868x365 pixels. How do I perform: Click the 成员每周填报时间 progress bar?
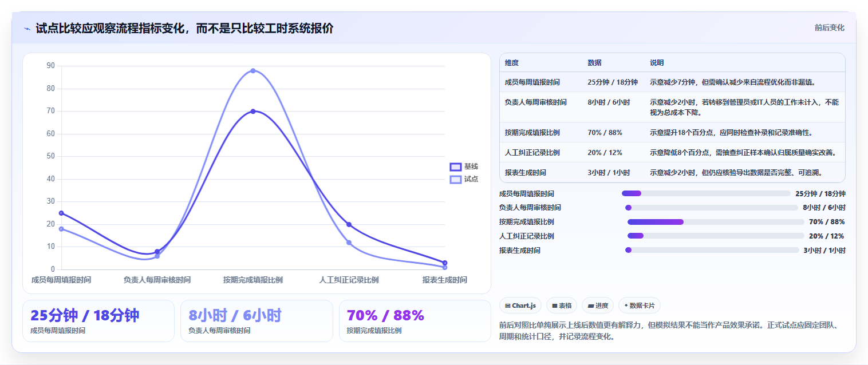click(706, 193)
